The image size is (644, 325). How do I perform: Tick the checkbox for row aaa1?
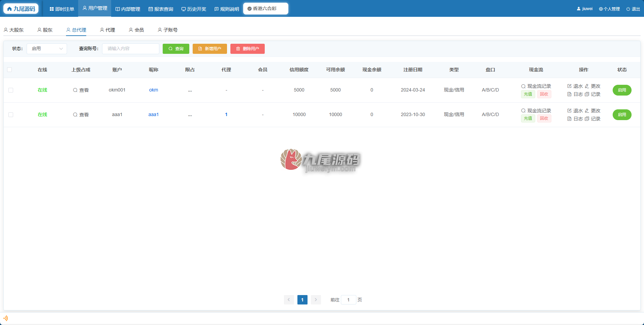tap(11, 115)
